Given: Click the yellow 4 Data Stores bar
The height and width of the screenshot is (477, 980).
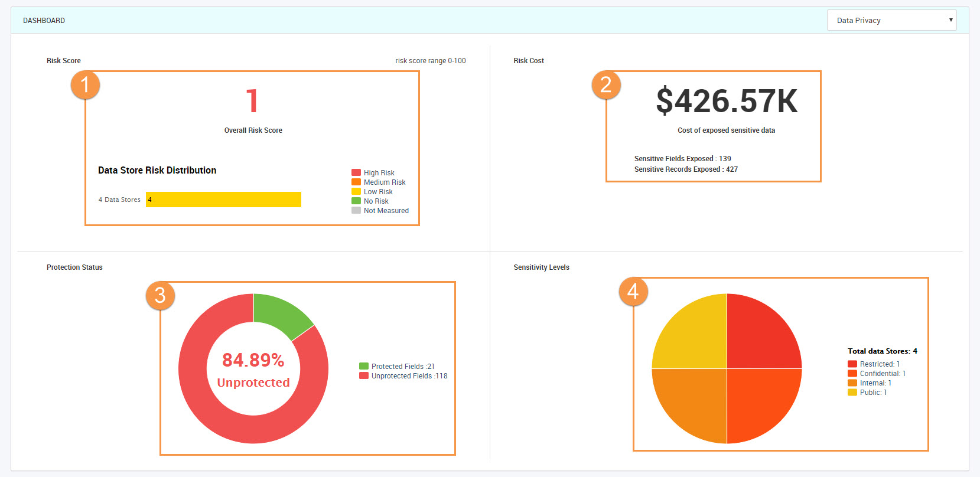Looking at the screenshot, I should (223, 200).
